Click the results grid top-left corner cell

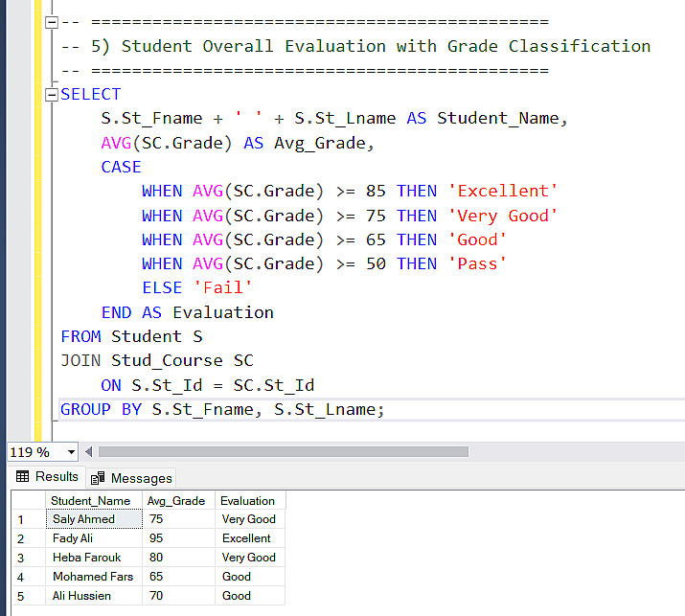(29, 501)
